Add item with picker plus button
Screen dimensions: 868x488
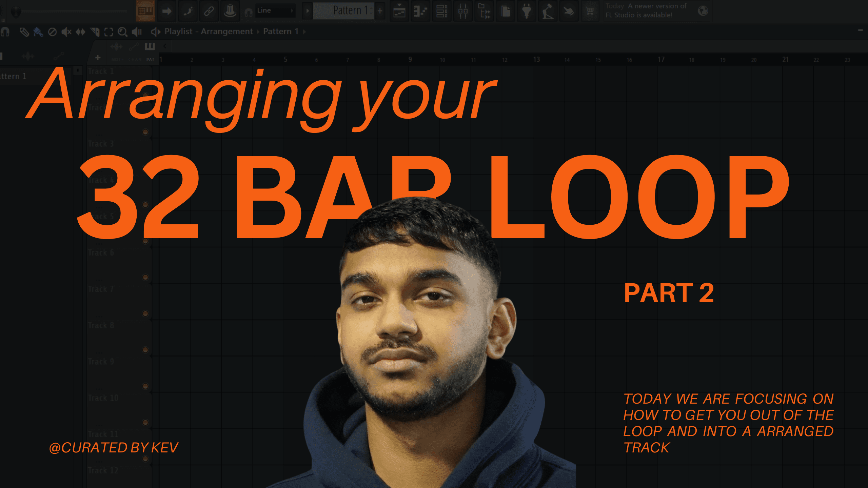pos(98,58)
